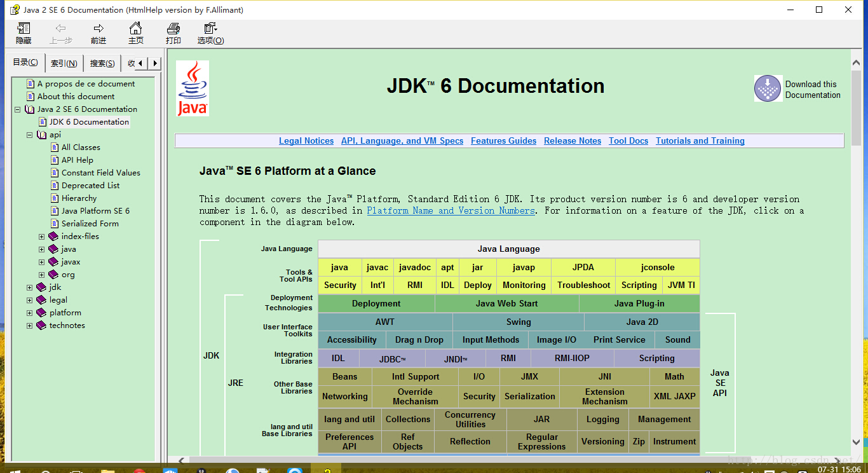This screenshot has height=473, width=868.
Task: Open the Features Guides link
Action: pos(503,141)
